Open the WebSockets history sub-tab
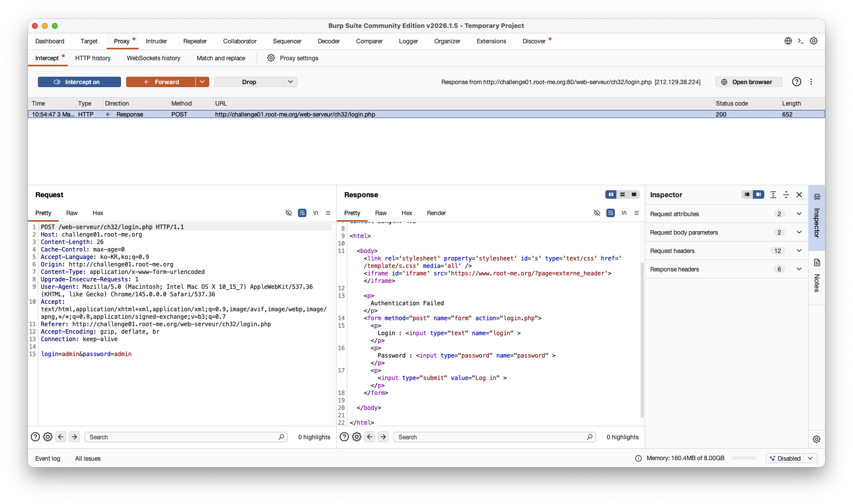Viewport: 853px width, 504px height. (153, 58)
